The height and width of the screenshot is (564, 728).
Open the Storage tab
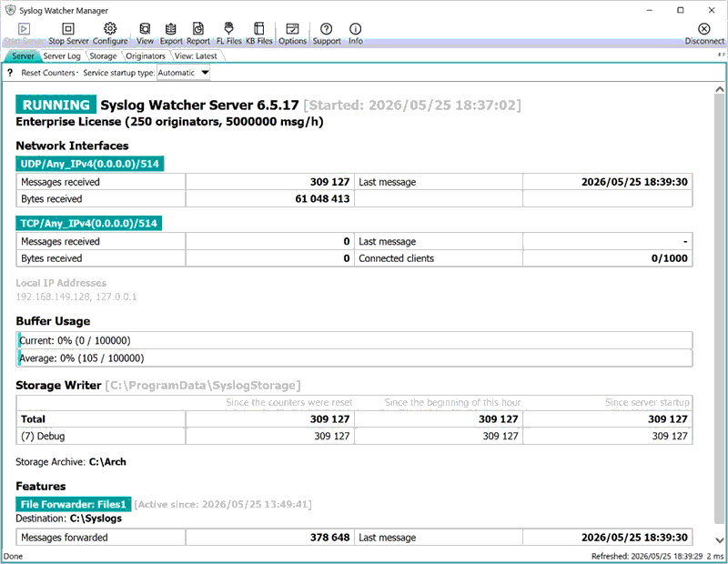tap(103, 55)
